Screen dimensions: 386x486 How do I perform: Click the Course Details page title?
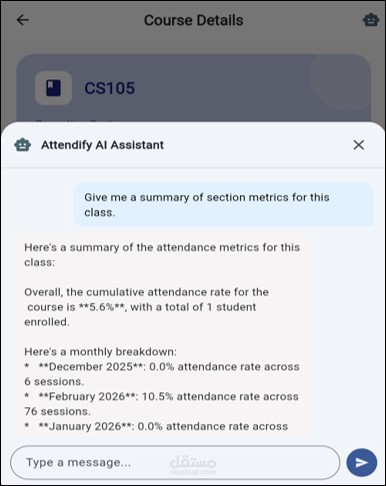[x=194, y=20]
